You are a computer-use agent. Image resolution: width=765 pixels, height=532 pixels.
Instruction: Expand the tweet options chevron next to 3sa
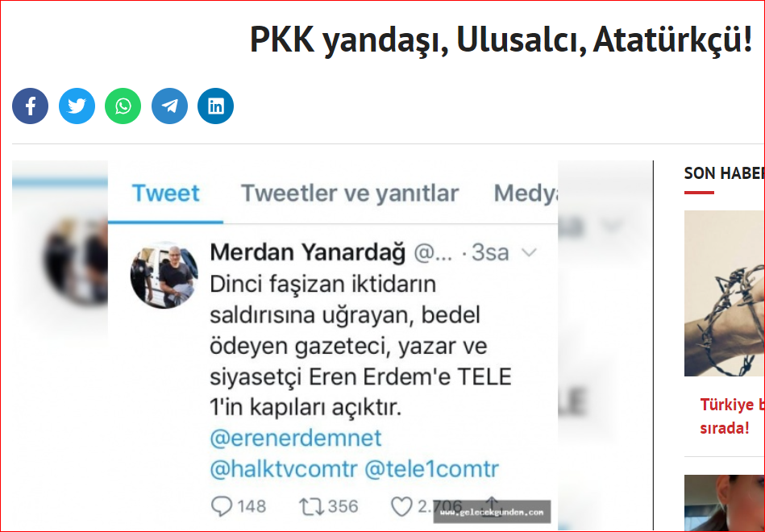tap(530, 252)
